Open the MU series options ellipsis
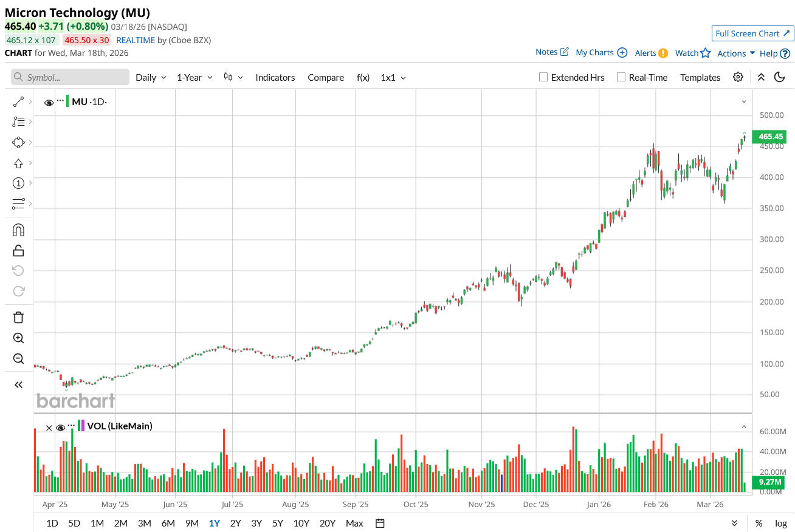 point(60,100)
